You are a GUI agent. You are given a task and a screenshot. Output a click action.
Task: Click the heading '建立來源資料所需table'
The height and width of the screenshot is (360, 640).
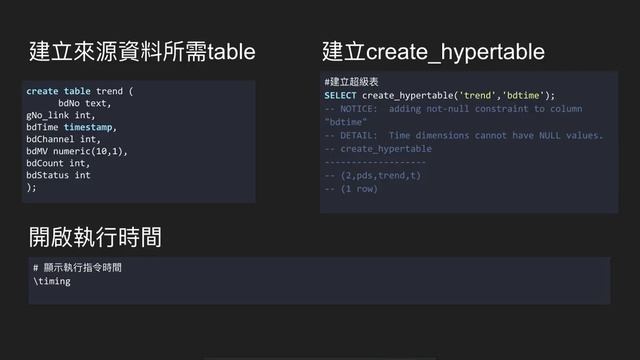pyautogui.click(x=142, y=52)
